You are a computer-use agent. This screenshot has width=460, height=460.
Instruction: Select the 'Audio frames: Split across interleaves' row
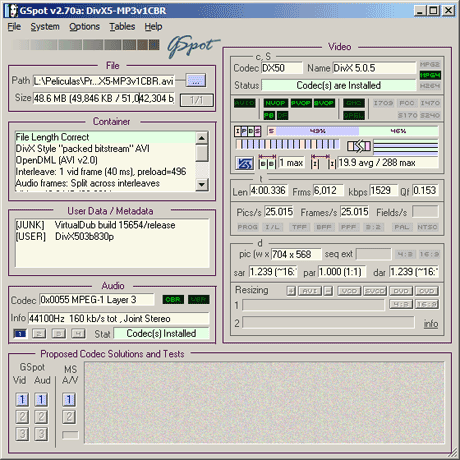click(105, 183)
